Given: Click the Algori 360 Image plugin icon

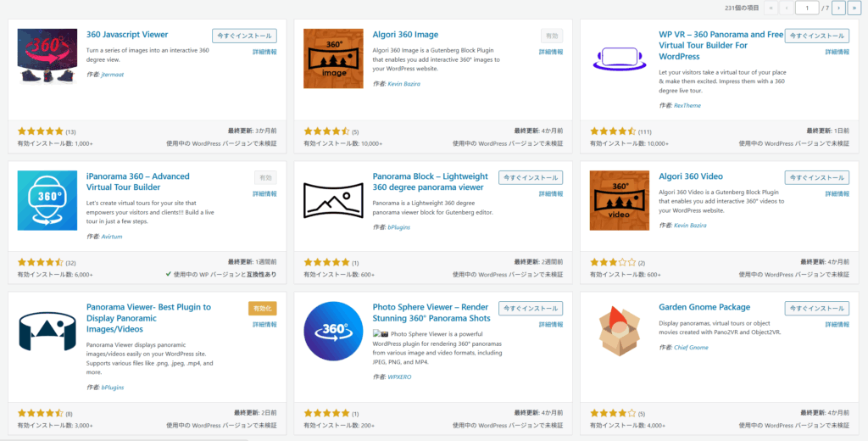Looking at the screenshot, I should (333, 58).
